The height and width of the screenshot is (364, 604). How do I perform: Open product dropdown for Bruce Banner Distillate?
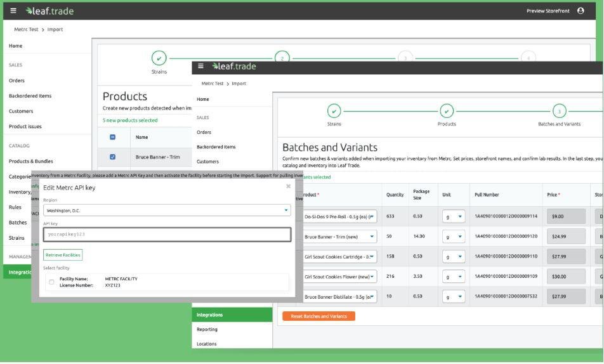339,297
